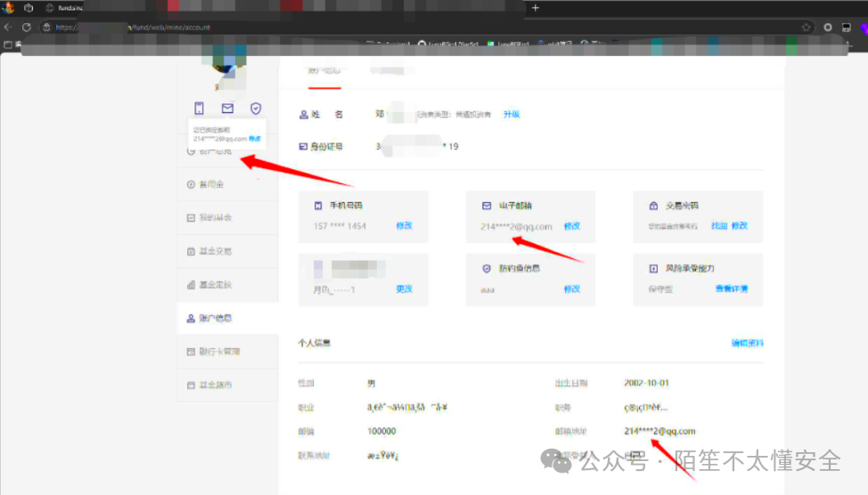Click the 风险承受能力 card icon

pyautogui.click(x=653, y=268)
